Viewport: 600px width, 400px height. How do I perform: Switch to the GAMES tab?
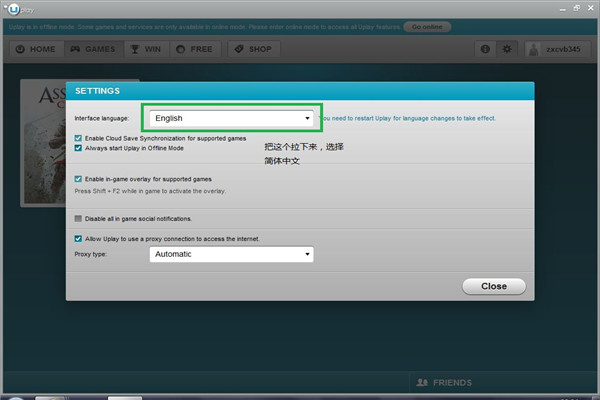[94, 49]
